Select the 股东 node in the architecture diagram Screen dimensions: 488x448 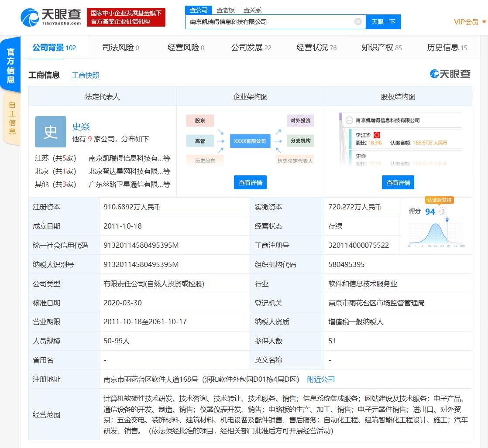point(200,120)
